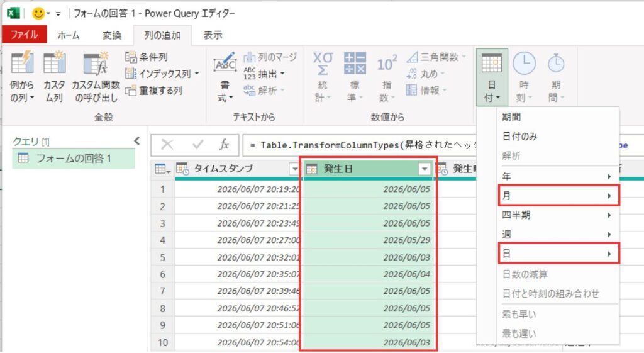Open the 統計 statistics menu
This screenshot has height=353, width=644.
323,76
